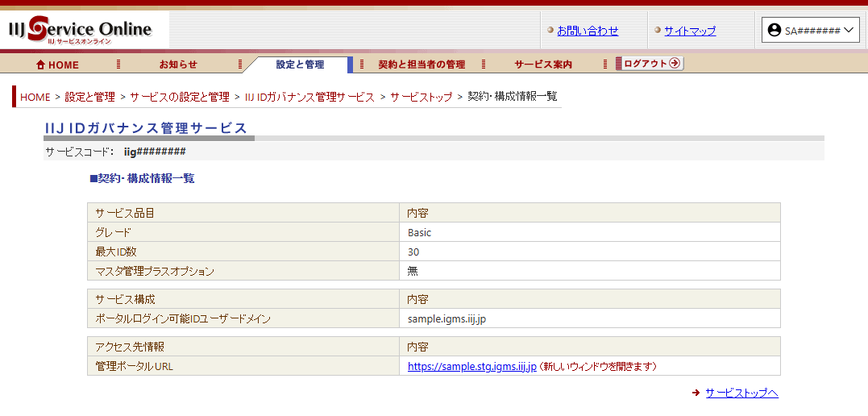Click the IIJ IDガバナンス管理サービス page title
Image resolution: width=868 pixels, height=416 pixels.
point(146,128)
